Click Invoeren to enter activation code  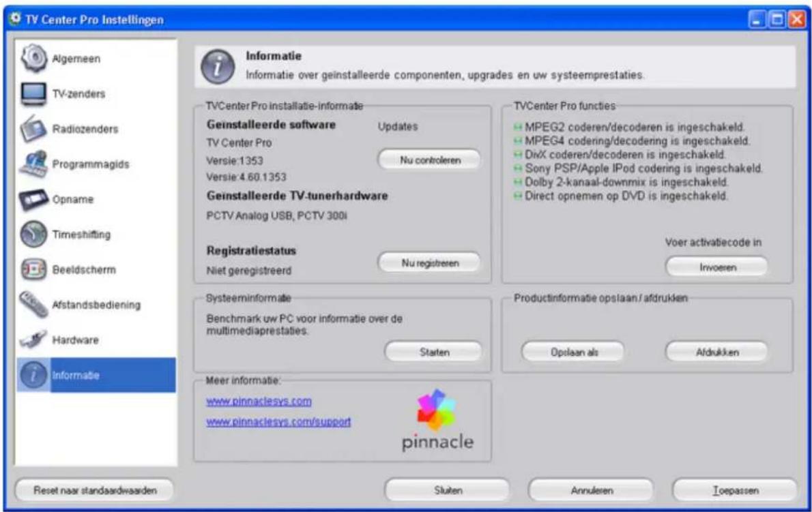coord(717,267)
